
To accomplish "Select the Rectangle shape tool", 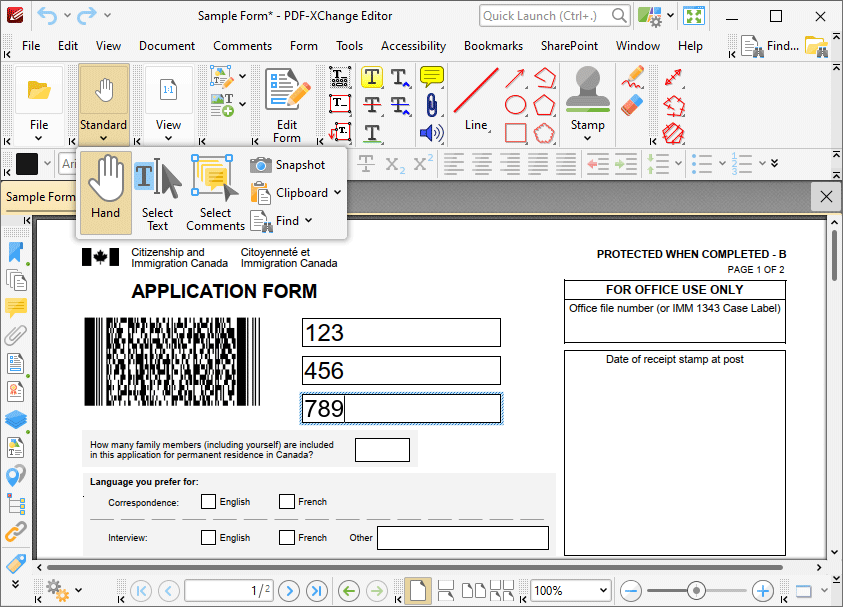I will pos(515,133).
